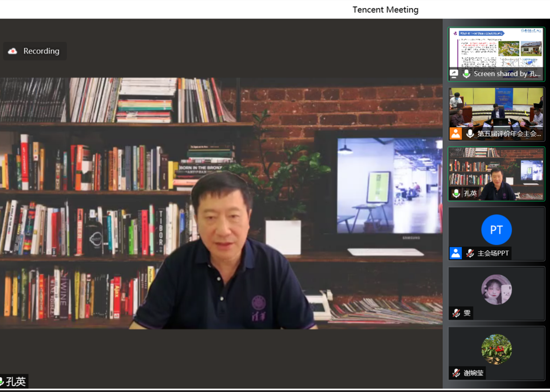
Task: Click the microphone icon on 第五届评价年会 tile
Action: [470, 134]
